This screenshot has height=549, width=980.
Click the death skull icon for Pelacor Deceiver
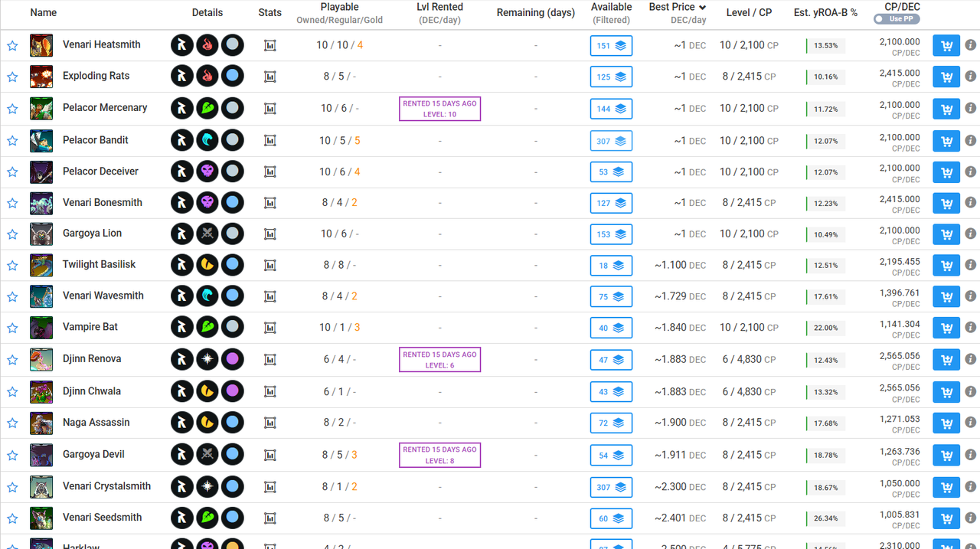click(207, 172)
